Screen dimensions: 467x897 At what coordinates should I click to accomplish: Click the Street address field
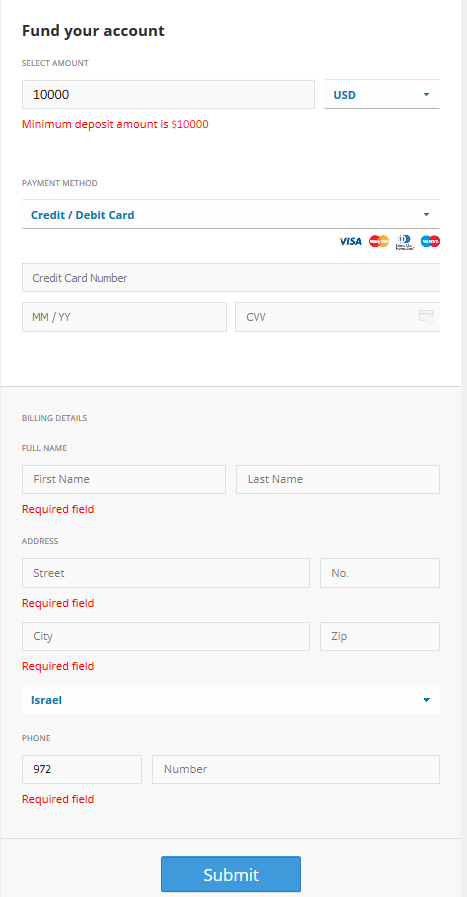pyautogui.click(x=166, y=573)
